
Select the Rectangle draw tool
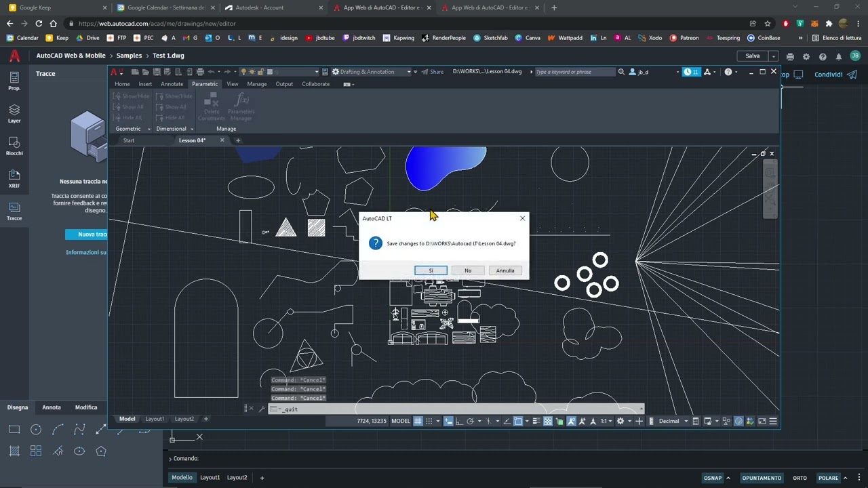pos(14,430)
